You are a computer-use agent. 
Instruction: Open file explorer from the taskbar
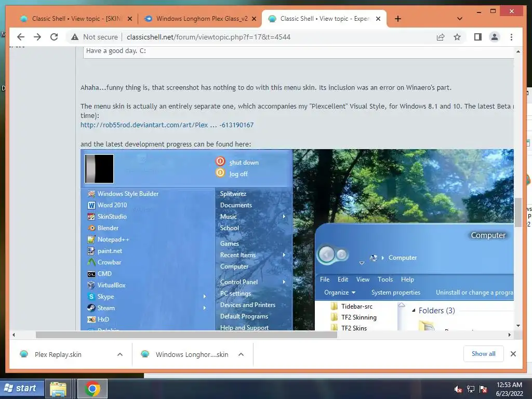(x=58, y=389)
